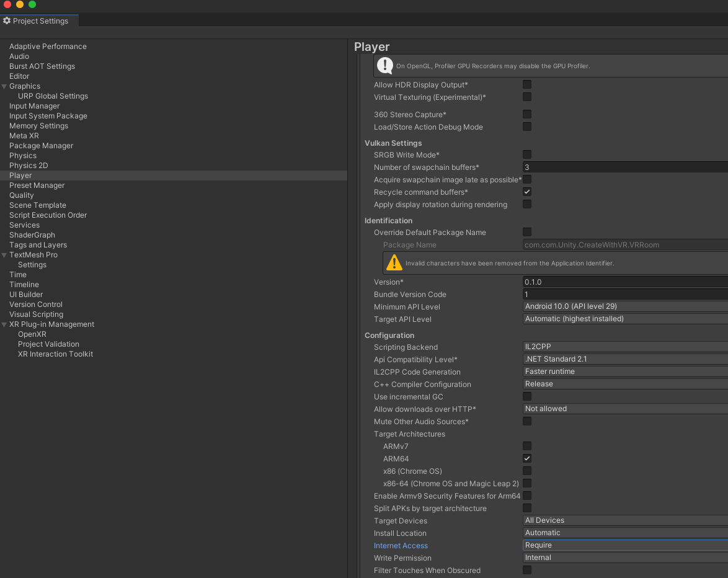Open the Internet Access dropdown
Viewport: 728px width, 578px height.
(625, 545)
